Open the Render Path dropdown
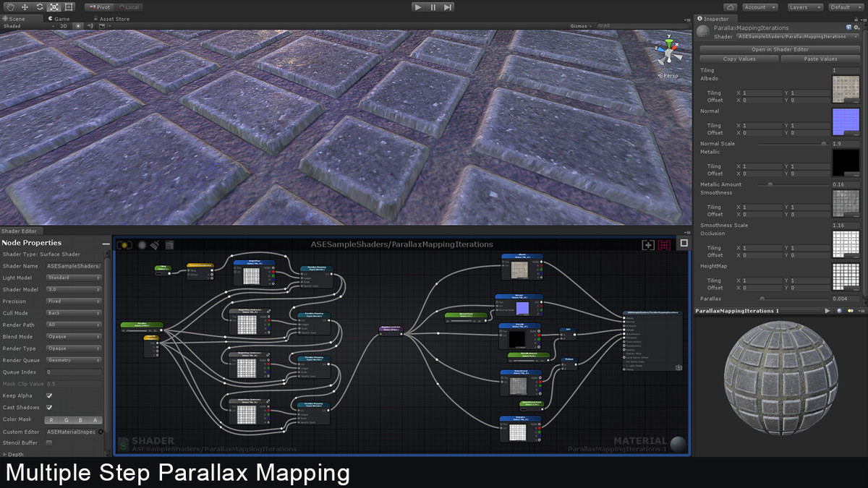868x488 pixels. click(x=74, y=325)
